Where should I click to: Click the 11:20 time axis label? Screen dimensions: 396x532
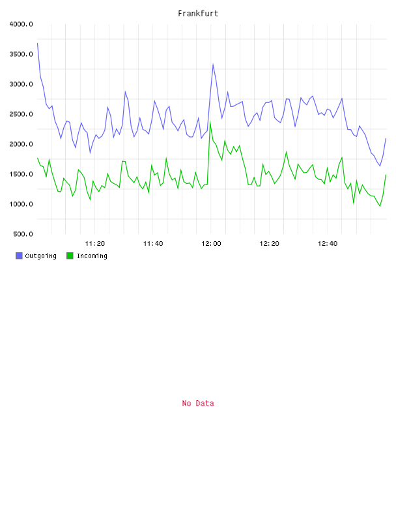(95, 244)
